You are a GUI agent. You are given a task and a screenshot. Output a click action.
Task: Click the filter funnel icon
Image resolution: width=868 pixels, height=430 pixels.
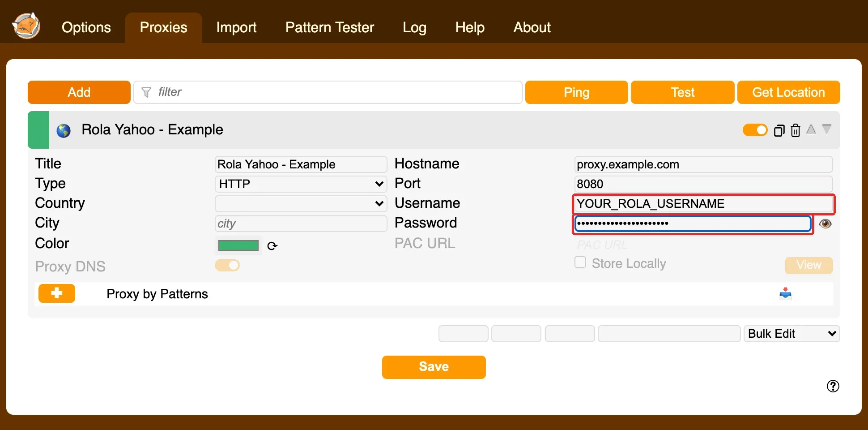pos(146,92)
